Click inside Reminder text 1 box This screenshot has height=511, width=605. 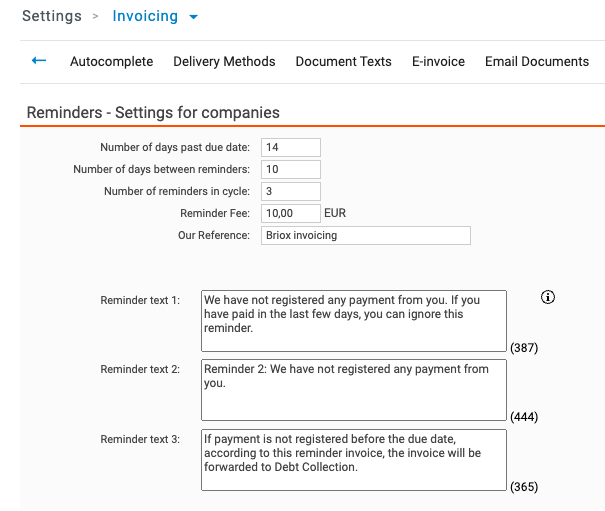tap(353, 320)
